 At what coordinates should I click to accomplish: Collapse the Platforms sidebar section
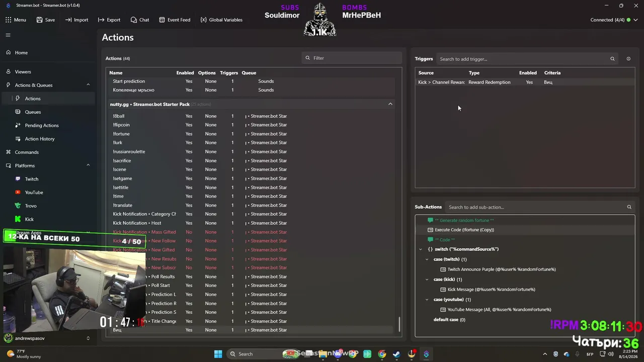(88, 165)
